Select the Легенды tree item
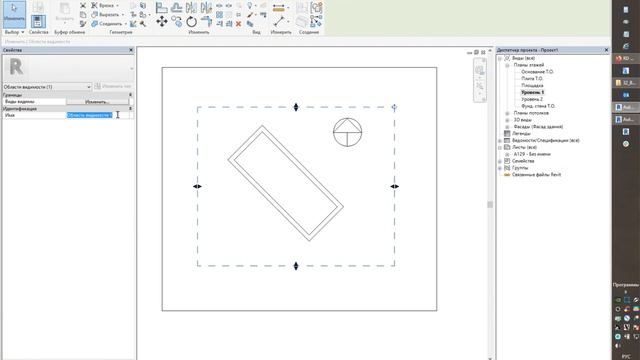The width and height of the screenshot is (640, 360). (x=521, y=133)
